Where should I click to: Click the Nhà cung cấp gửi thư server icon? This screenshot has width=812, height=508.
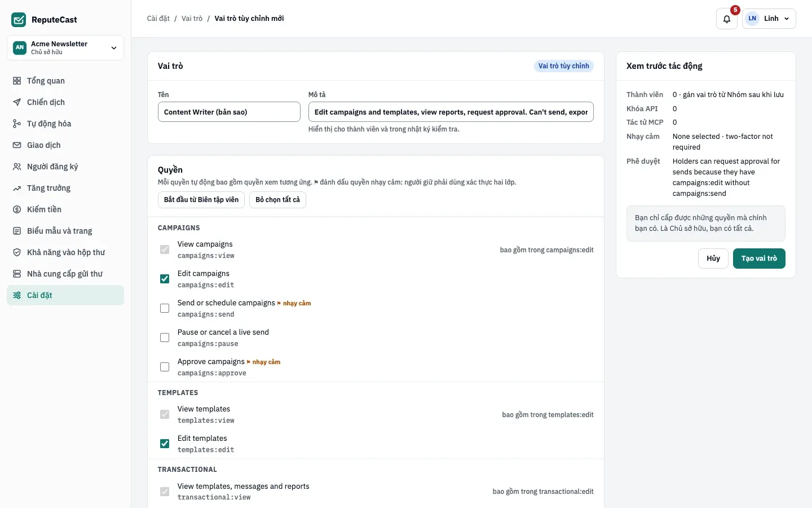point(17,274)
